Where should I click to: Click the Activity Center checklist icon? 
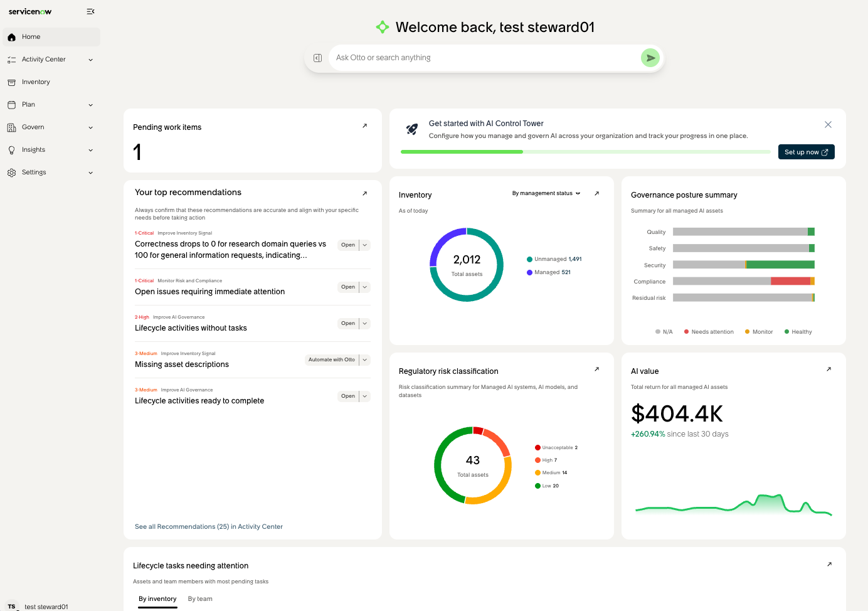click(x=11, y=60)
